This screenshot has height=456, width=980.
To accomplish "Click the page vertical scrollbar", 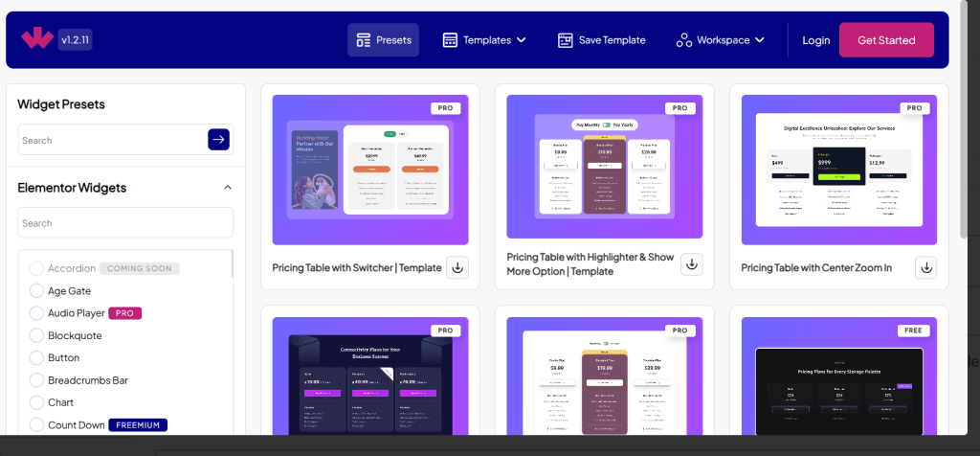I will [965, 118].
